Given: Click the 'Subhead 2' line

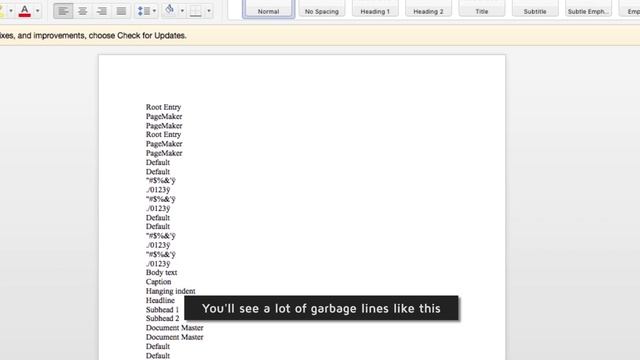Looking at the screenshot, I should pyautogui.click(x=162, y=318).
